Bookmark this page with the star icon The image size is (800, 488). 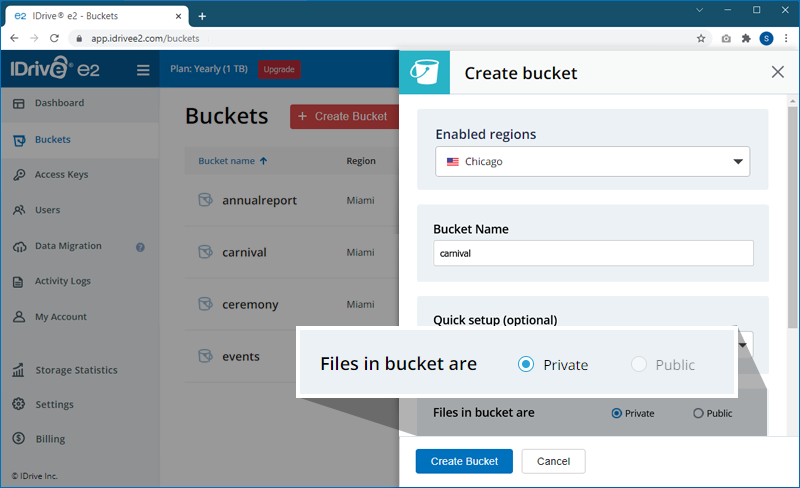[x=701, y=38]
